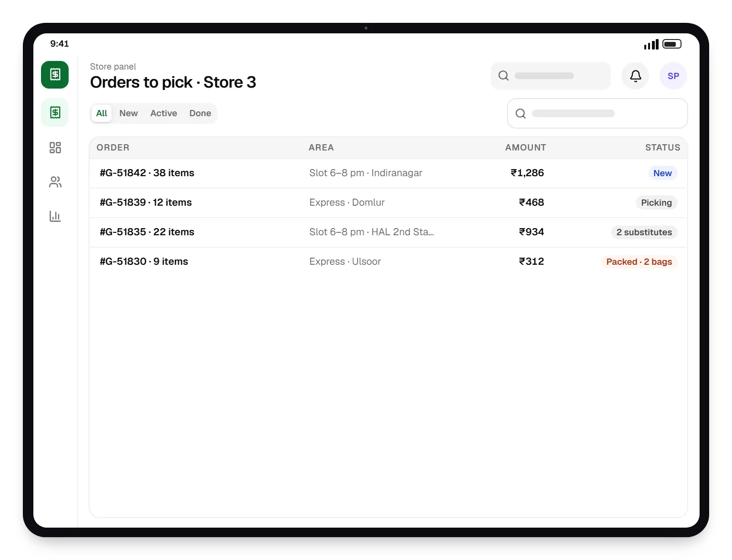This screenshot has width=732, height=560.
Task: Open the dashboard grid sidebar icon
Action: tap(55, 148)
